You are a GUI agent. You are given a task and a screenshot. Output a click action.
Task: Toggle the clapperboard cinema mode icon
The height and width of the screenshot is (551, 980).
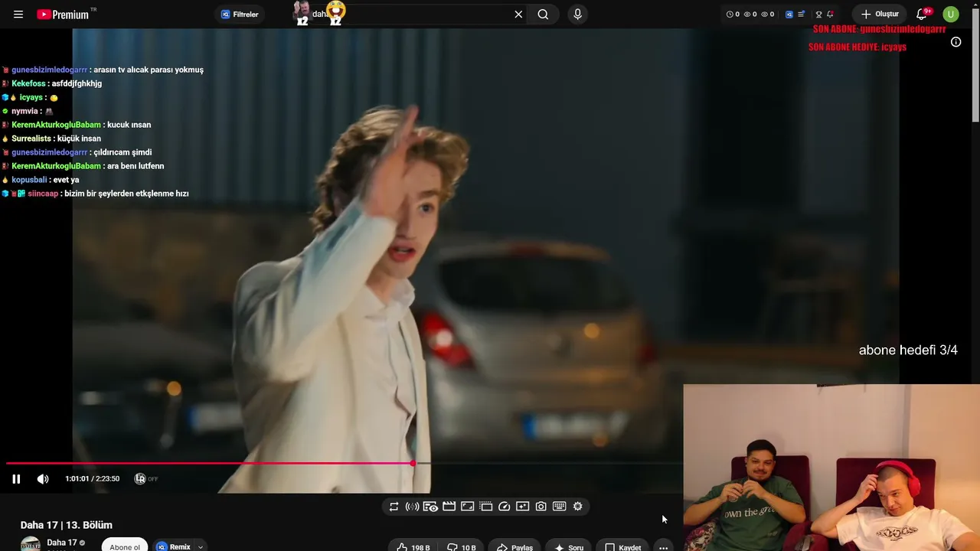pos(449,507)
